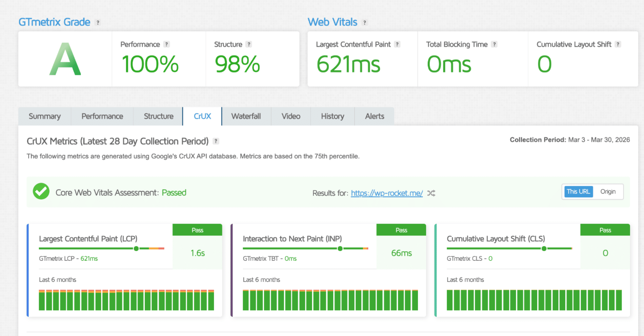
Task: Click the green Core Web Vitals checkmark
Action: tap(41, 192)
